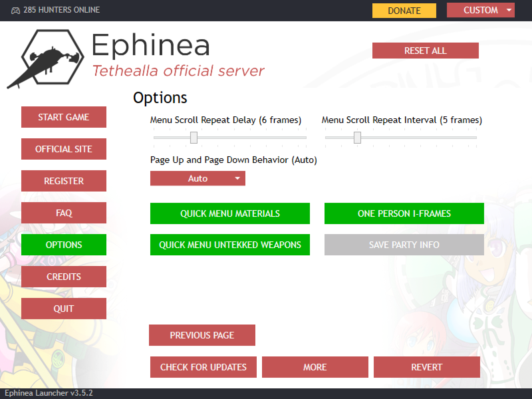Go back with PREVIOUS PAGE button
This screenshot has width=532, height=399.
click(202, 335)
